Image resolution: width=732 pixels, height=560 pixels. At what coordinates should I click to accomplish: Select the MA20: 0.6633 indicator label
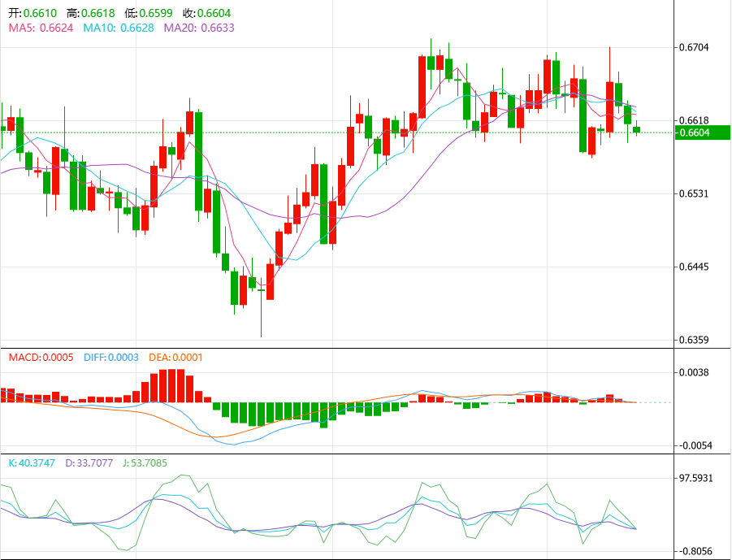(199, 28)
